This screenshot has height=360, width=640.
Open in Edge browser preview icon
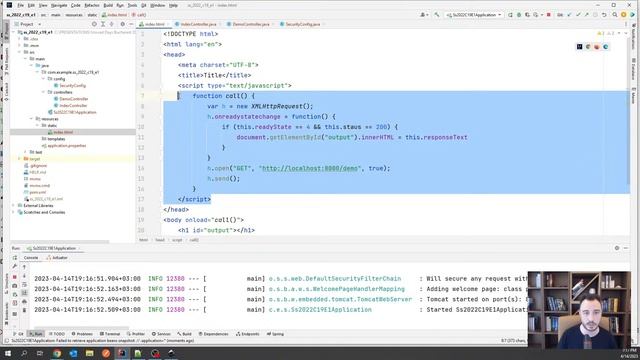[x=606, y=47]
